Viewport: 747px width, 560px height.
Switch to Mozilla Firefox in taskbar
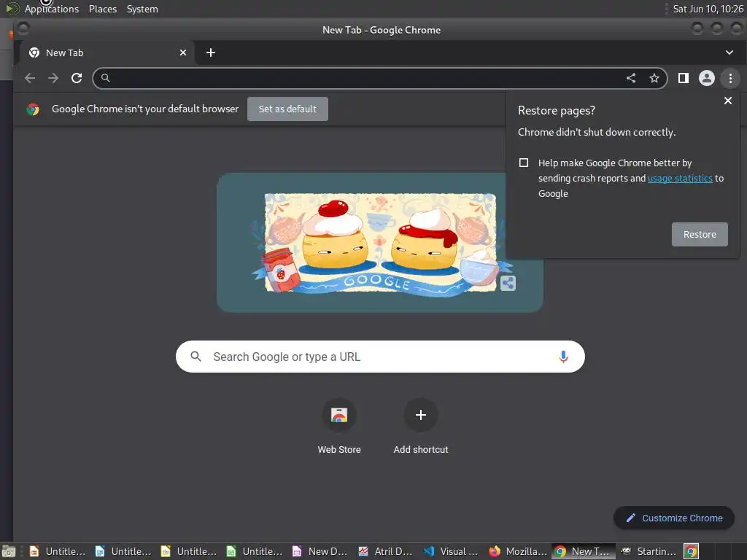tap(517, 551)
